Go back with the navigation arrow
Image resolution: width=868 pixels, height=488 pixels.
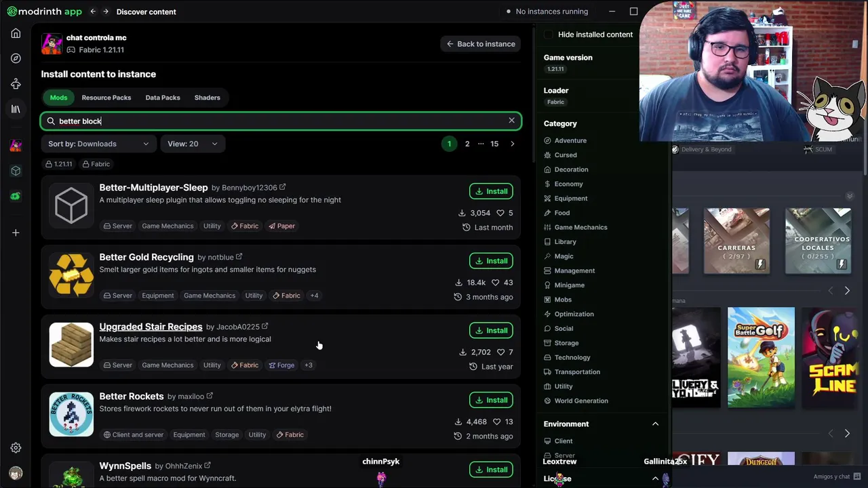(x=93, y=12)
